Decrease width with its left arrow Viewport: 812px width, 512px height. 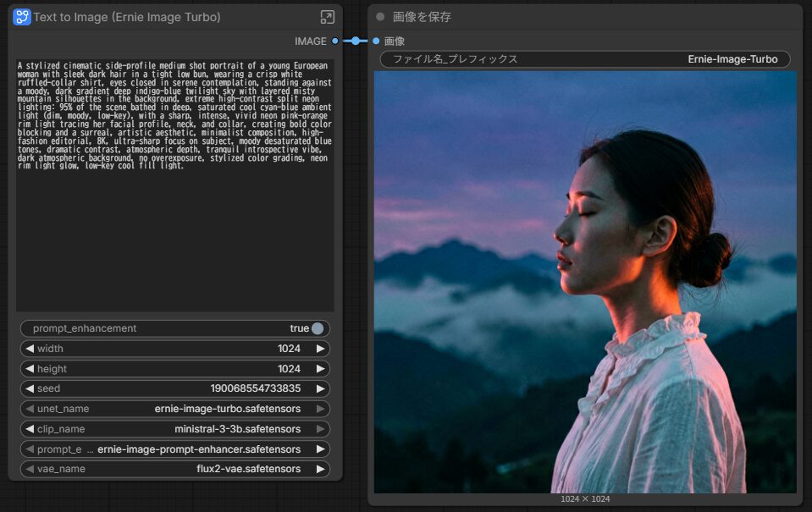pyautogui.click(x=30, y=349)
